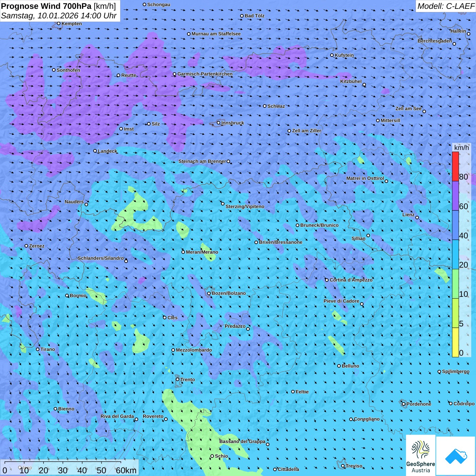Click the Trento city marker

click(x=177, y=379)
